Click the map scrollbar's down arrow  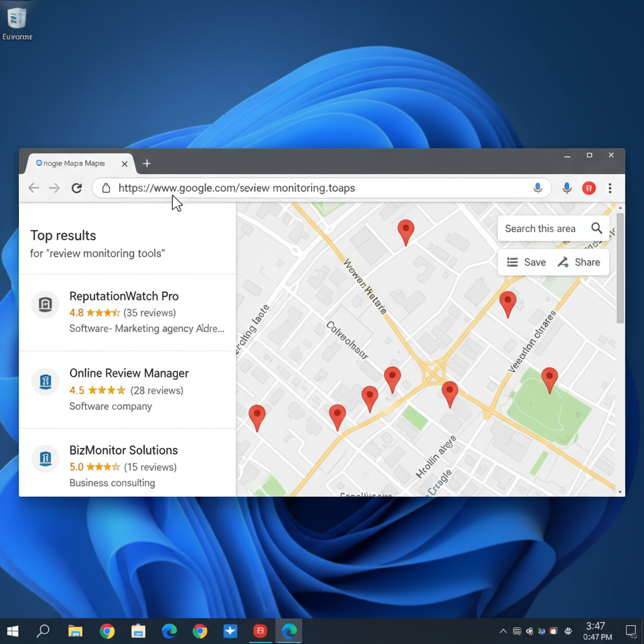(x=620, y=492)
